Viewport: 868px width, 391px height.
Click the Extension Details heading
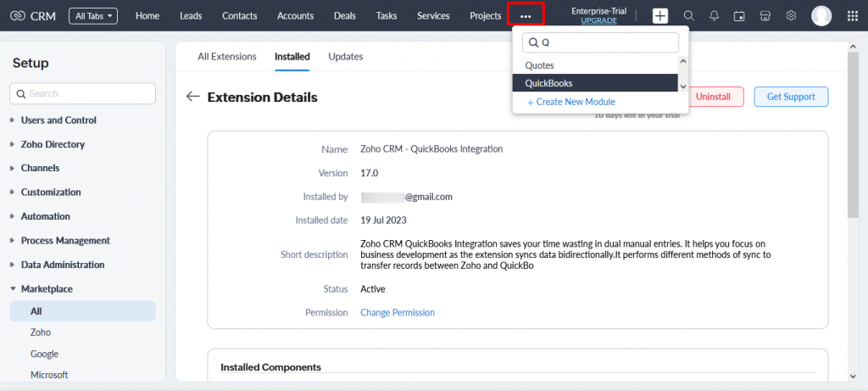point(263,98)
